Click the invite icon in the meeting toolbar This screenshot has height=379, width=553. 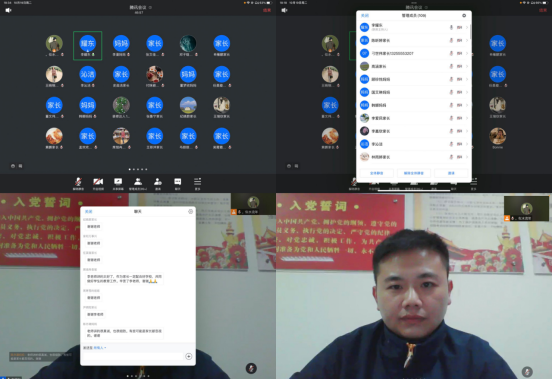[x=158, y=182]
